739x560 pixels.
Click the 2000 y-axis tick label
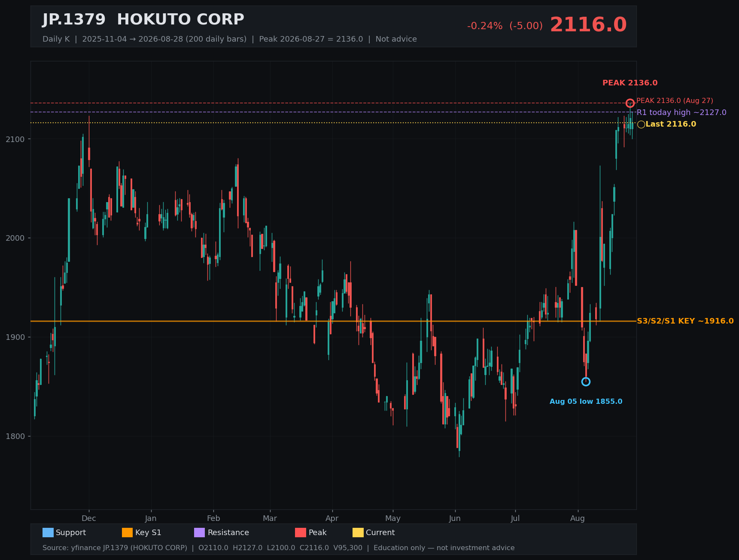coord(15,238)
